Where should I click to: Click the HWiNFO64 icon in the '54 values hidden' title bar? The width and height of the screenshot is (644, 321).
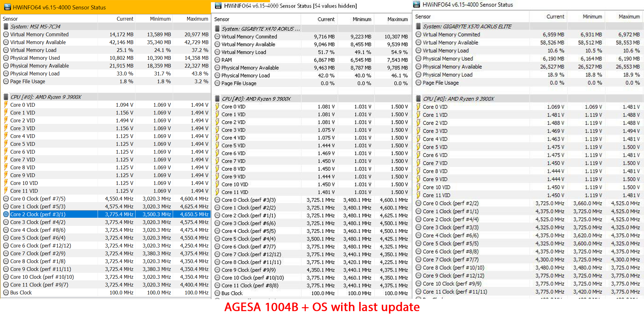[218, 6]
